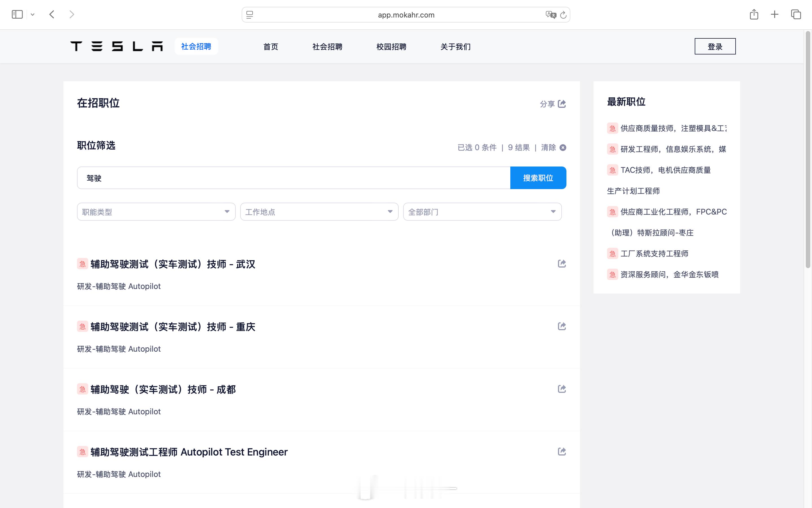This screenshot has width=812, height=508.
Task: Click the 急 badge on the 成都 job
Action: click(83, 389)
